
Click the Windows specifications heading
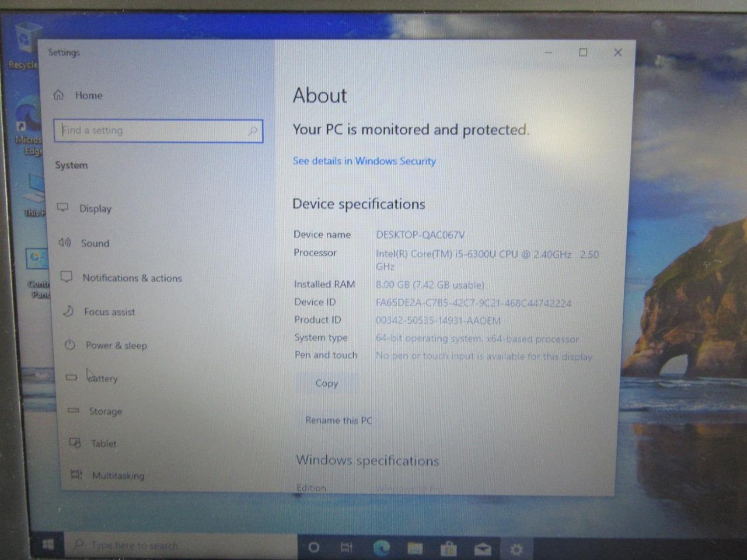coord(367,460)
